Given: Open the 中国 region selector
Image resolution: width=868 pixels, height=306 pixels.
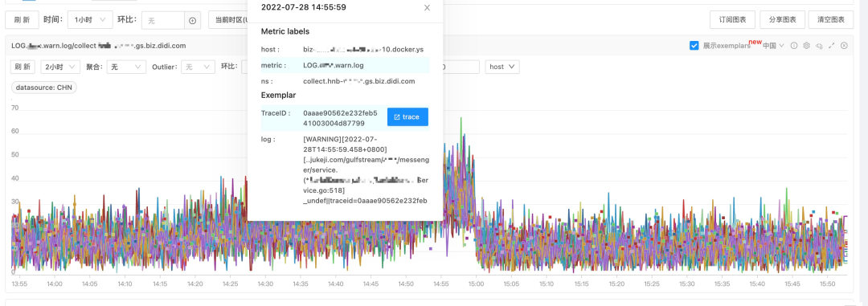Looking at the screenshot, I should (773, 46).
